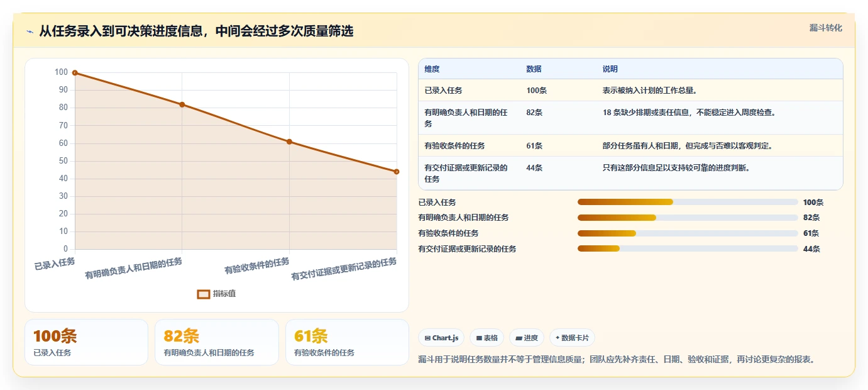The height and width of the screenshot is (390, 868).
Task: Click the chart data point at 44
Action: tap(397, 172)
